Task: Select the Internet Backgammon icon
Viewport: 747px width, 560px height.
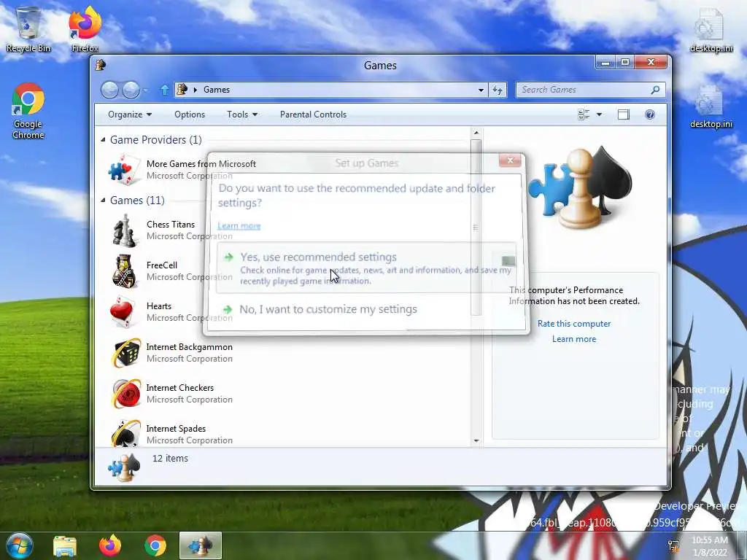Action: coord(125,353)
